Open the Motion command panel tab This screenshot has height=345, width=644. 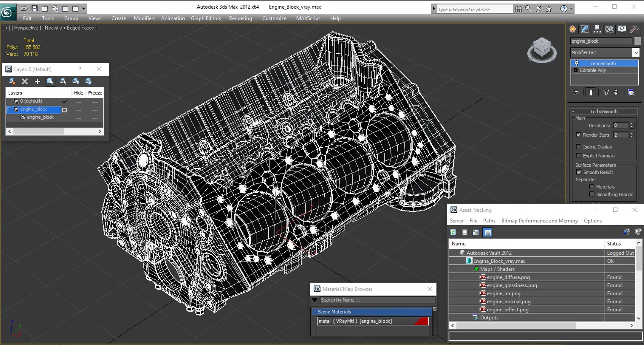[610, 29]
